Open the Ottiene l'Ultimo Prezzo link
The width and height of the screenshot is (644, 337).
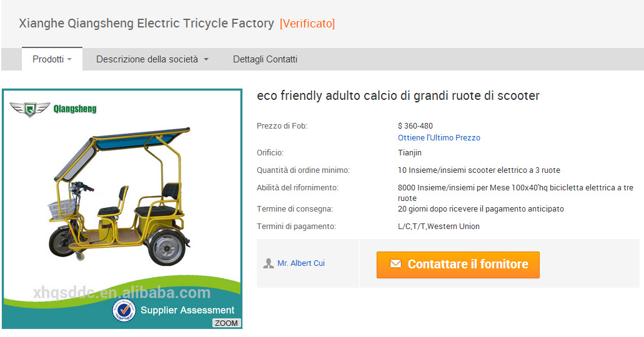(439, 137)
